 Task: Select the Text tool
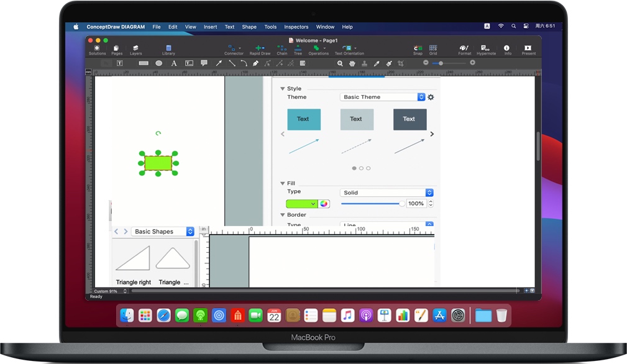[x=174, y=63]
